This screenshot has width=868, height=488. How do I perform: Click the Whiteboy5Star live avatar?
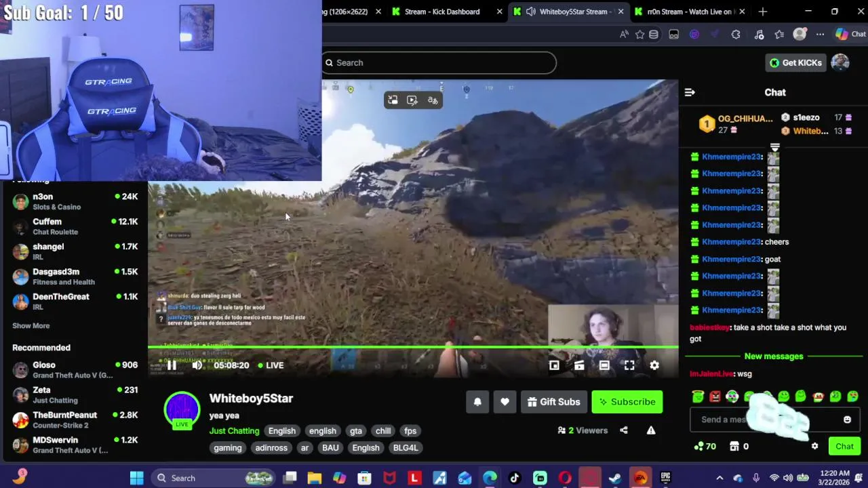pyautogui.click(x=182, y=410)
